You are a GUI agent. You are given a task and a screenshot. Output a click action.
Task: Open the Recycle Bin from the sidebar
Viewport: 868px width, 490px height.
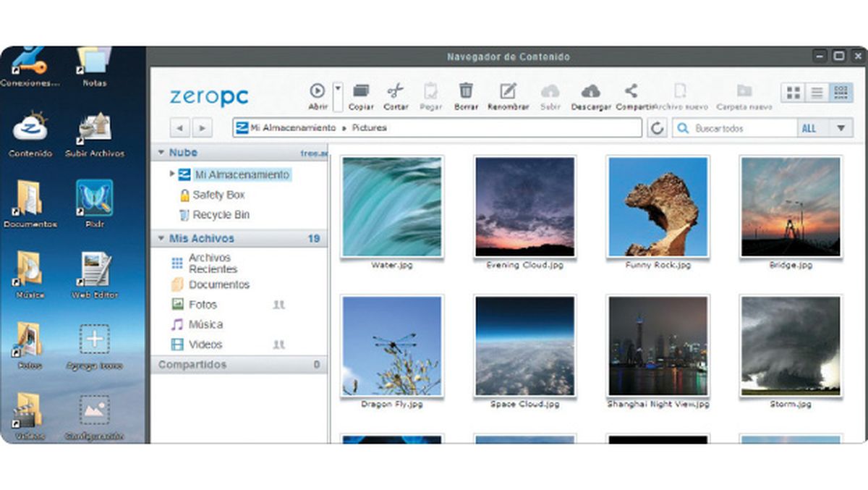[221, 214]
